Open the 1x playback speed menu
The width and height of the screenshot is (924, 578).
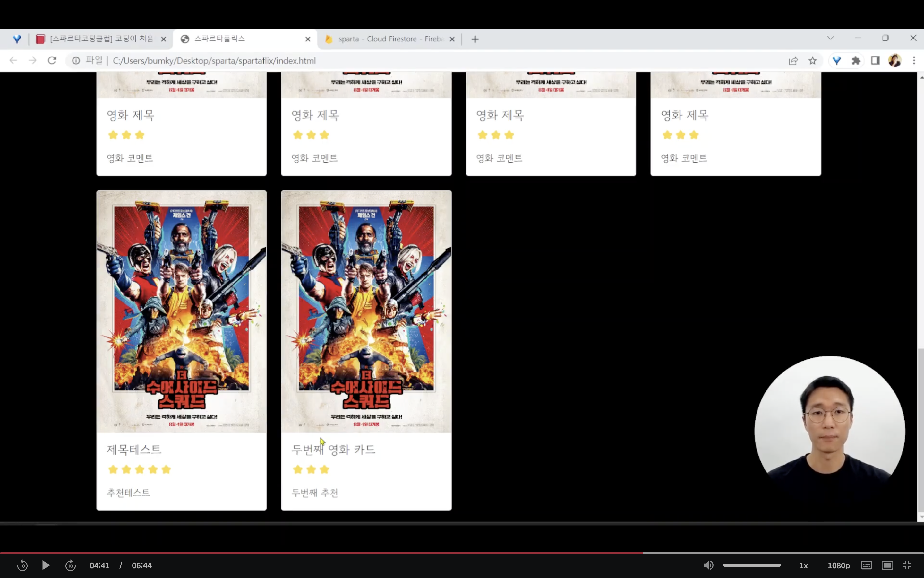click(804, 565)
